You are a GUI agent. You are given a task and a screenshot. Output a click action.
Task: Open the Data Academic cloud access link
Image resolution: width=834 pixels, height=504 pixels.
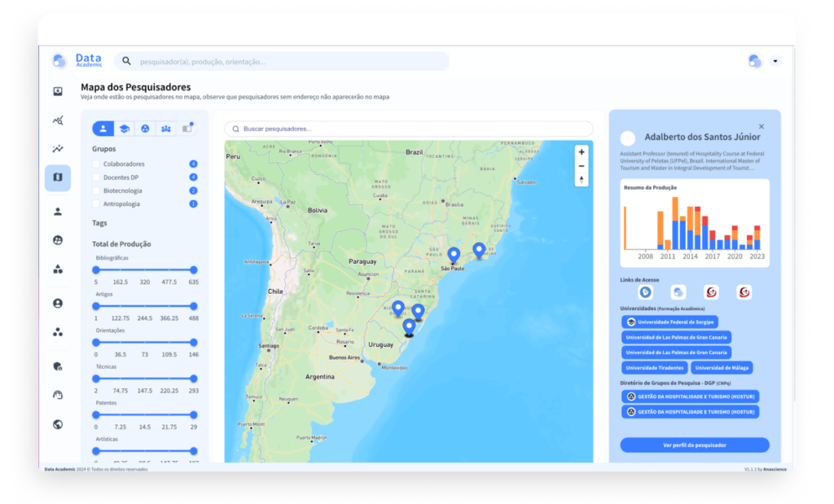click(x=678, y=291)
